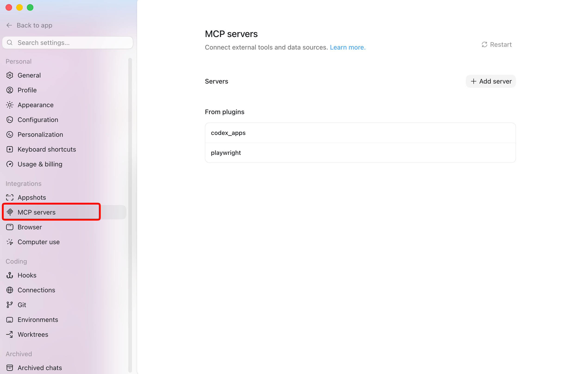Click the MCP servers page title
Screen dimensions: 588x374
coord(231,34)
